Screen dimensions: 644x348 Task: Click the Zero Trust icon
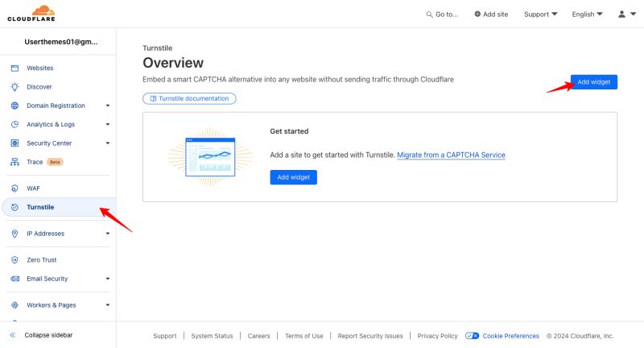pos(14,259)
